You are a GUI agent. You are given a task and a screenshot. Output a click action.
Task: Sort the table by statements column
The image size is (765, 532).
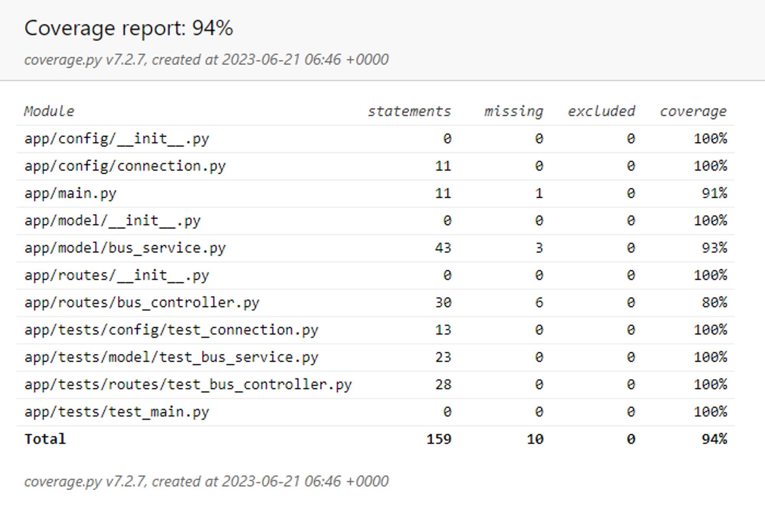click(410, 111)
